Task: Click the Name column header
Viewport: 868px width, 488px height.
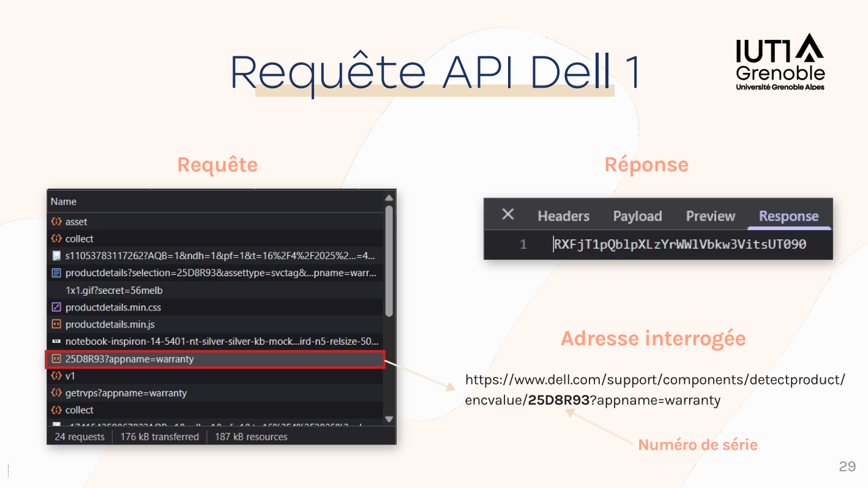Action: 64,201
